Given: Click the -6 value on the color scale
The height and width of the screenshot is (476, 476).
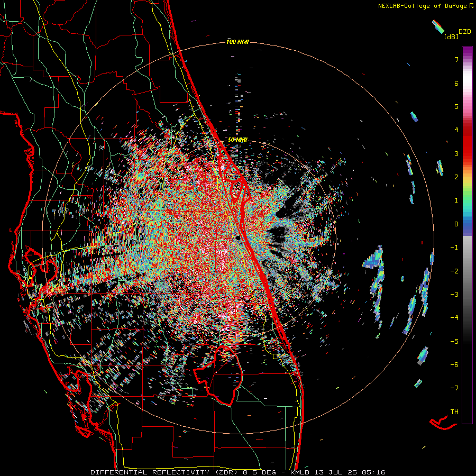Looking at the screenshot, I should tap(454, 364).
